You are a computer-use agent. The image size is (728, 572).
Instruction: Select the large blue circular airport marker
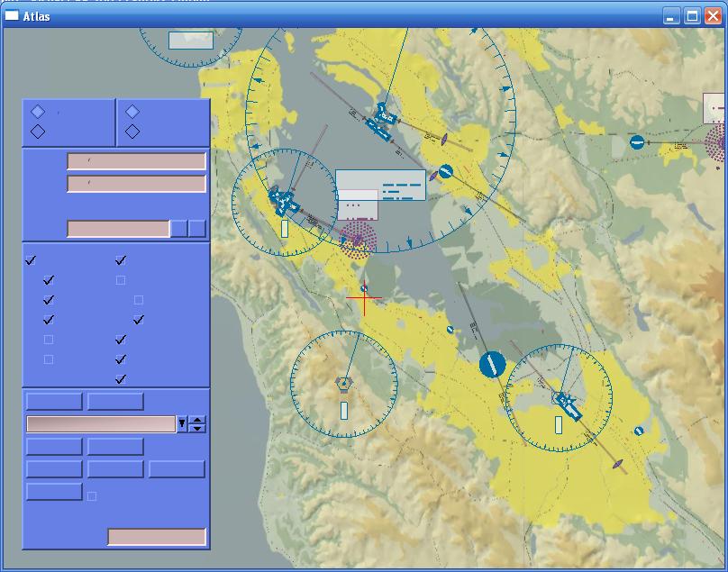pos(492,364)
